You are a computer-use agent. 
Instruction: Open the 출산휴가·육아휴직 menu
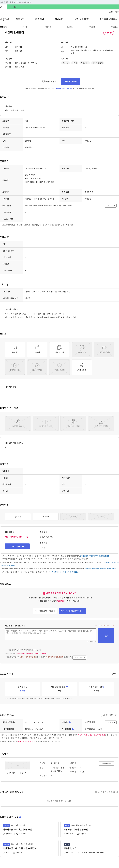[x=108, y=19]
